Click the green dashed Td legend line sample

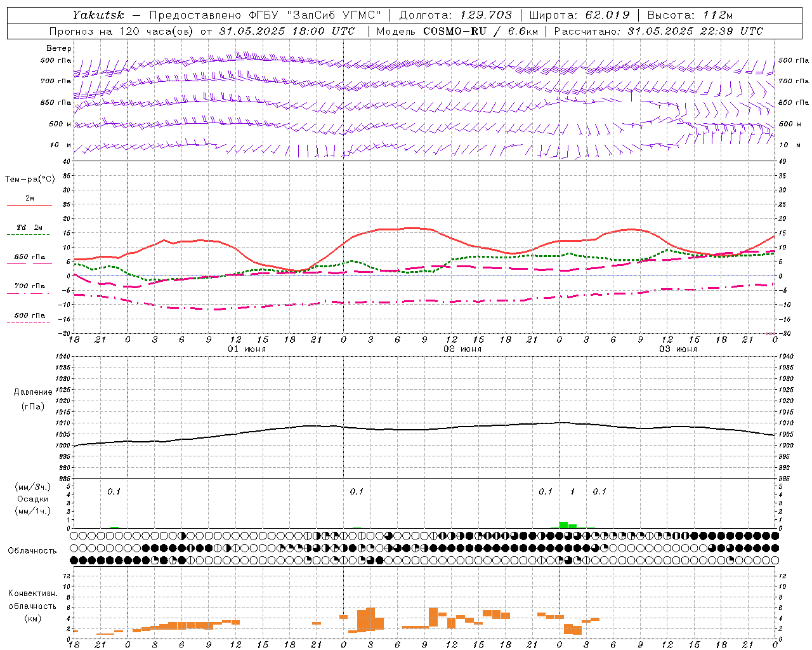point(29,235)
